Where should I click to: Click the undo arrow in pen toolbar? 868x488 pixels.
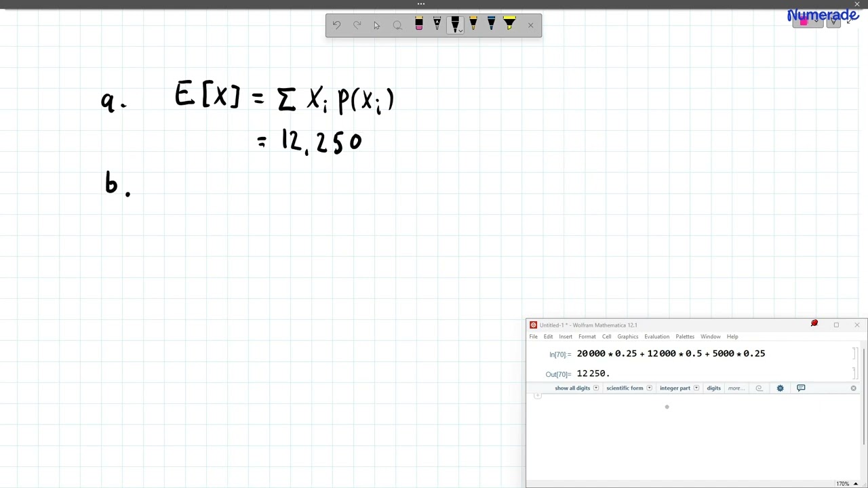tap(337, 26)
